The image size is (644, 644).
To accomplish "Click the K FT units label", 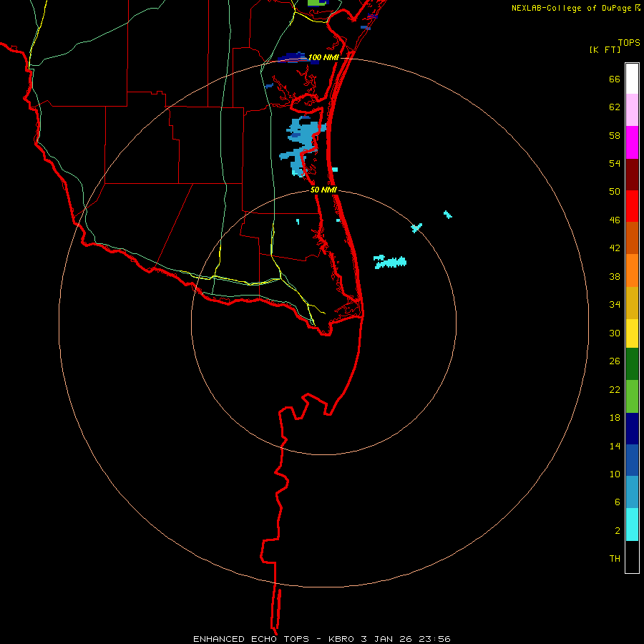I will pyautogui.click(x=605, y=49).
